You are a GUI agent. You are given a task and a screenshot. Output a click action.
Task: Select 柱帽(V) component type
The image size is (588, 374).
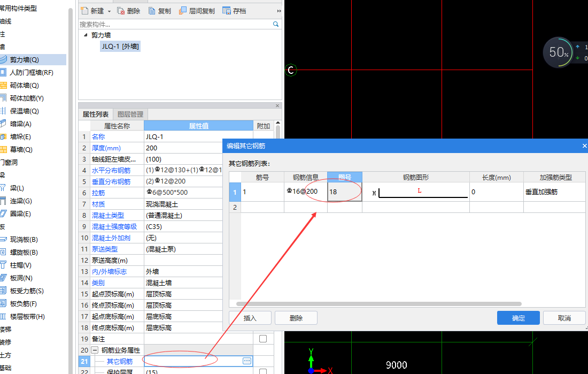coord(21,265)
